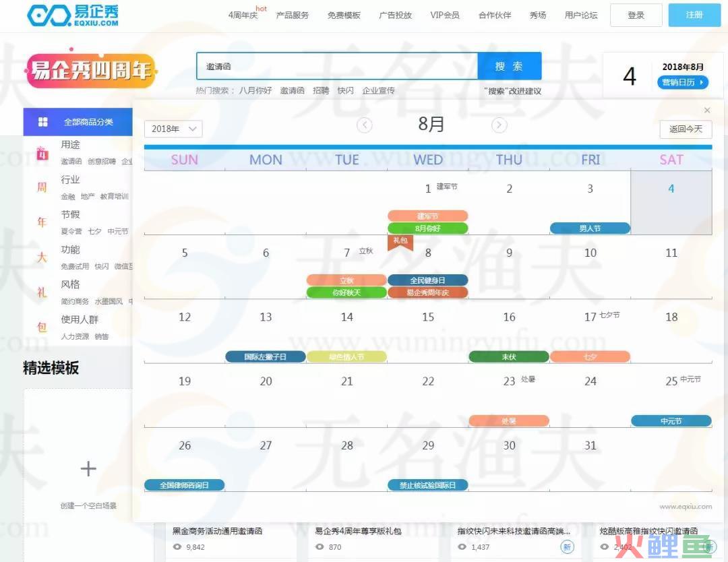The height and width of the screenshot is (562, 728).
Task: Open the 功能 category in the sidebar
Action: [70, 250]
